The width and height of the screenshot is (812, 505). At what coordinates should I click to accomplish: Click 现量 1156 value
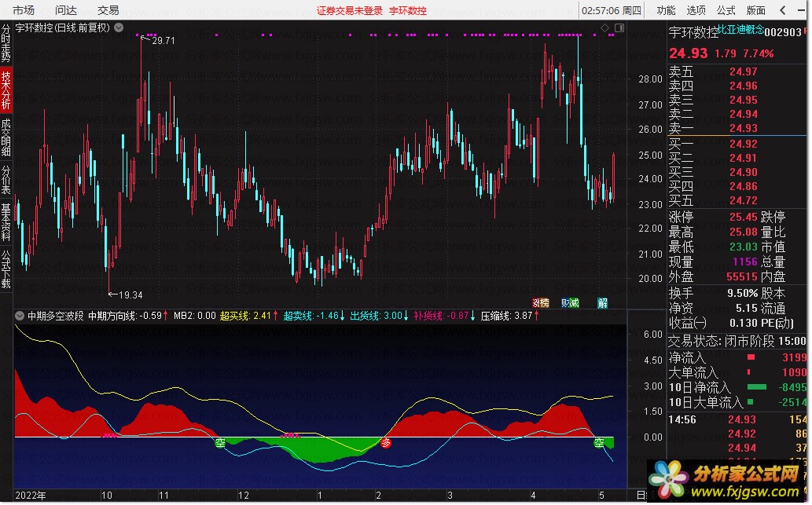745,262
